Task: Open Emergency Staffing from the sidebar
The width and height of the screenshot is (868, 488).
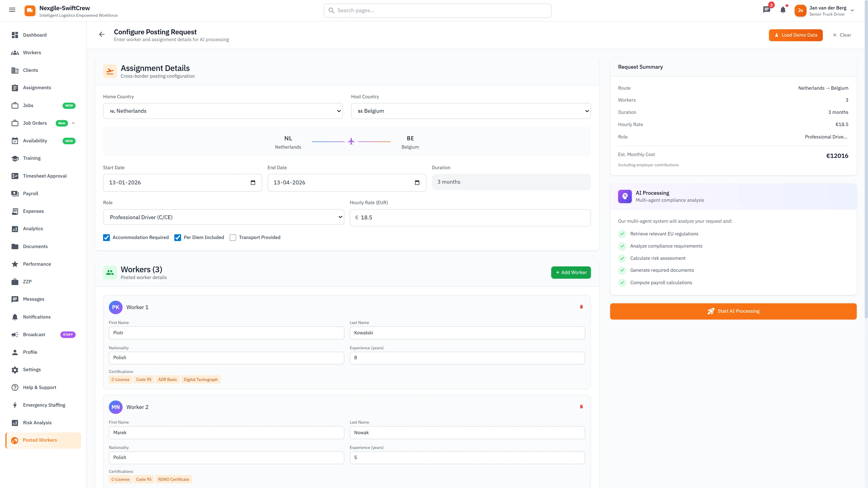Action: point(44,404)
